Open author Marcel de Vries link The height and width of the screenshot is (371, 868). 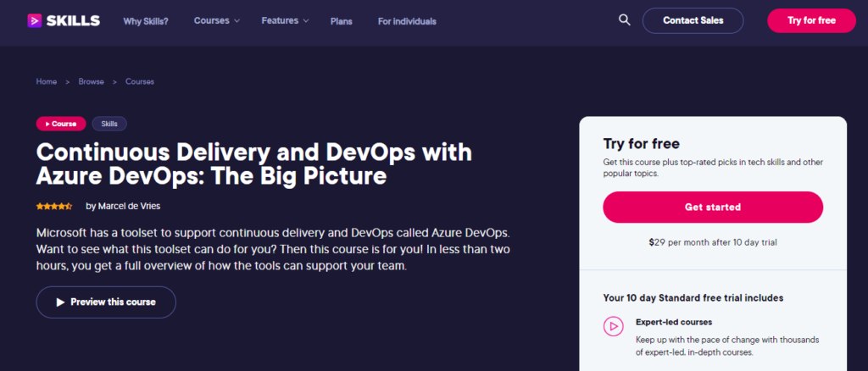129,206
